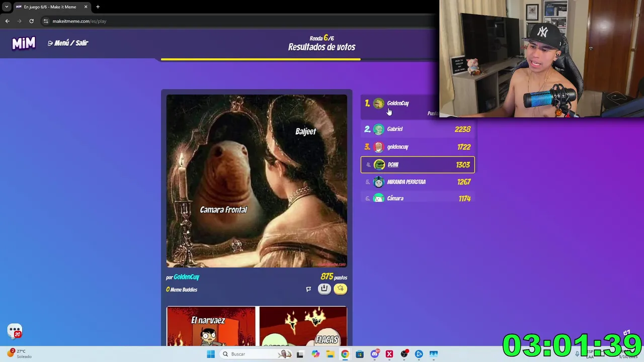Click the site info icon in address bar
This screenshot has height=362, width=644.
[46, 21]
